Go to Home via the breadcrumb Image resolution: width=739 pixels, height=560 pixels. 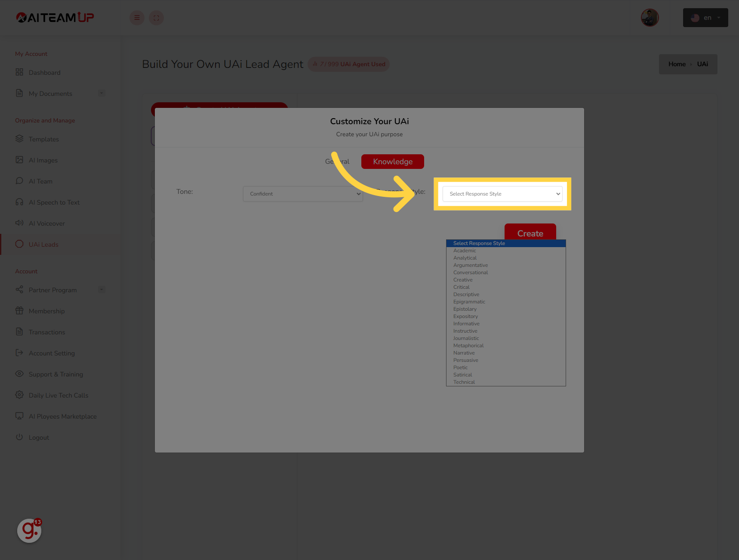click(x=677, y=64)
